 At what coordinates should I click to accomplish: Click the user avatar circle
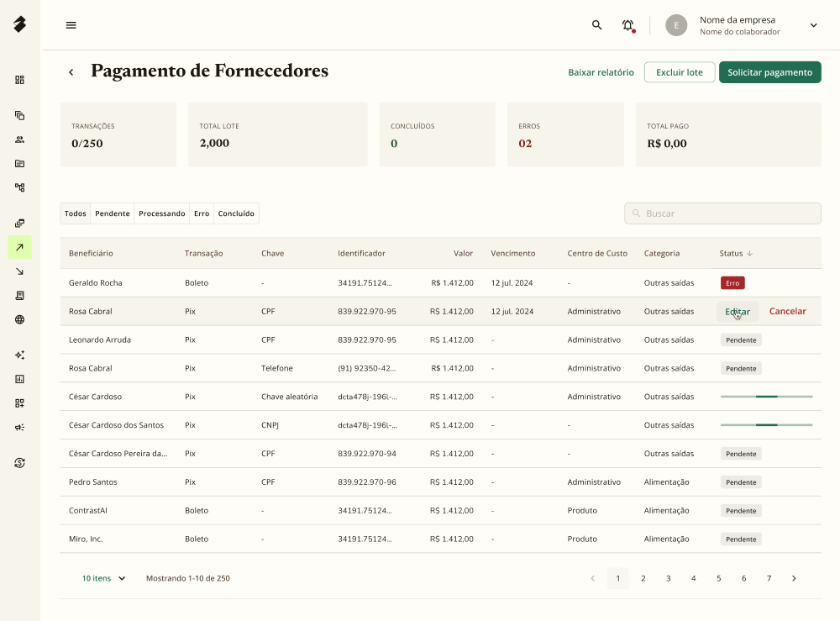[x=676, y=25]
